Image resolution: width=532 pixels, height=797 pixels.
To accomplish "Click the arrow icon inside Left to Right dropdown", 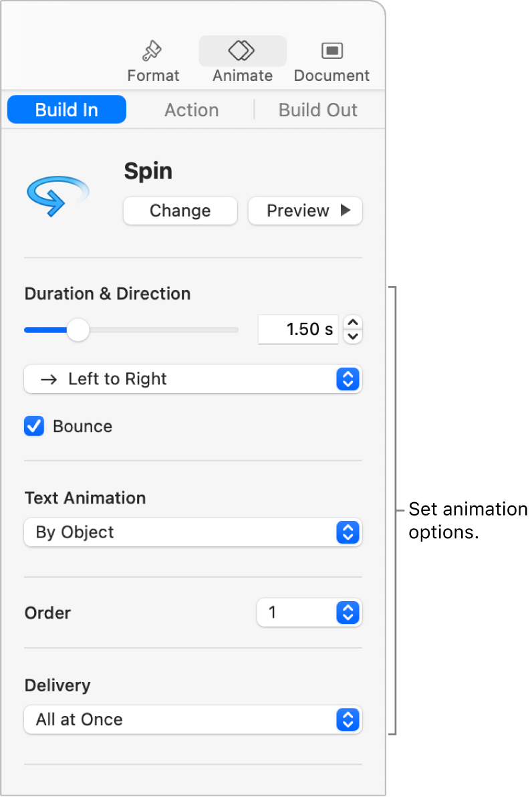I will (x=50, y=379).
